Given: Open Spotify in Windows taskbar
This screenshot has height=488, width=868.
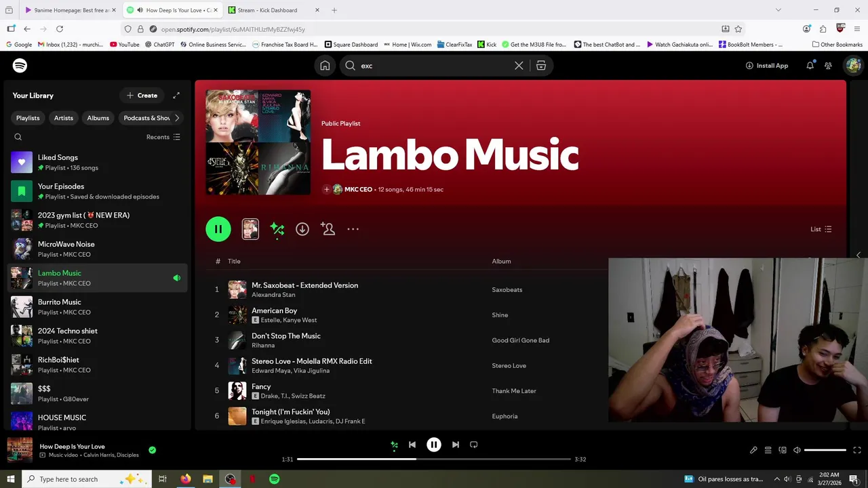Looking at the screenshot, I should [x=274, y=479].
